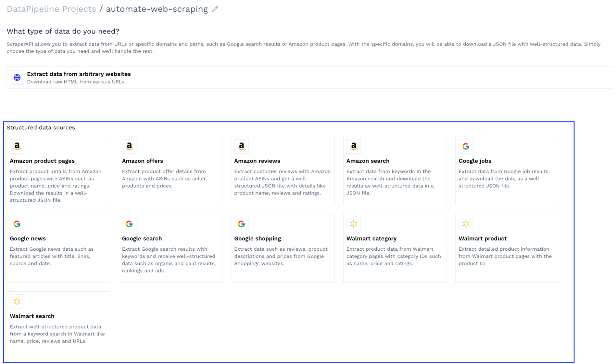Click Google logo on Google search card
Viewport: 616px width, 364px height.
(129, 224)
